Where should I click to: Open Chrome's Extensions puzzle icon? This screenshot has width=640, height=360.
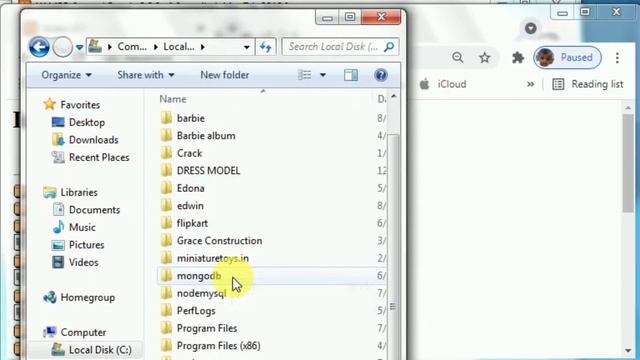[518, 58]
